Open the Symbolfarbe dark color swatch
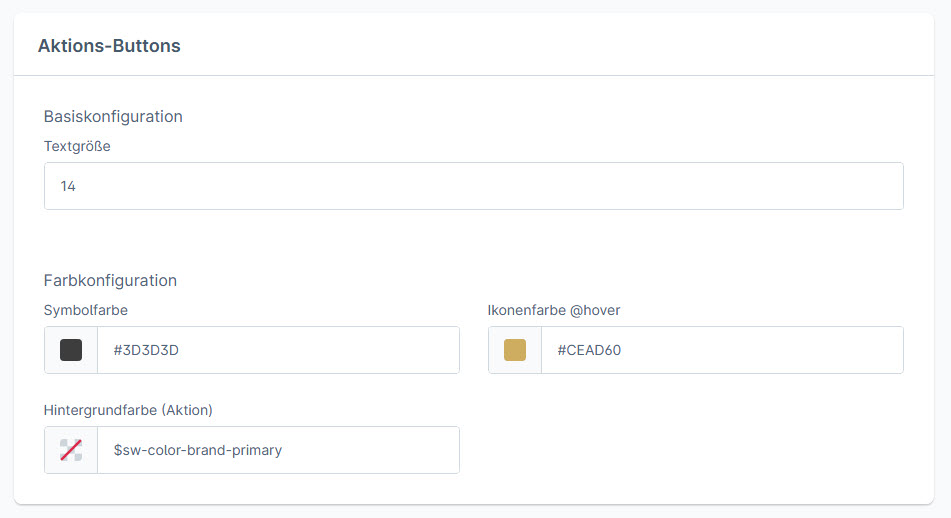Image resolution: width=951 pixels, height=518 pixels. (71, 350)
